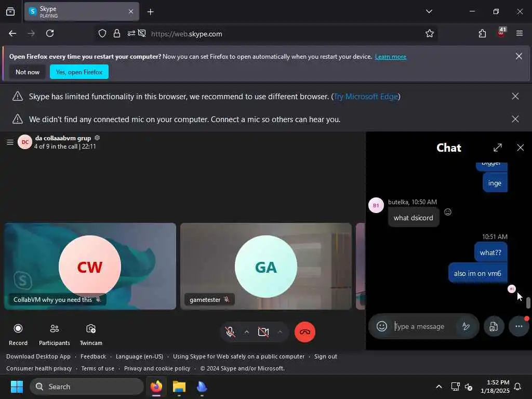Reload the Skype page
This screenshot has width=532, height=399.
click(50, 33)
